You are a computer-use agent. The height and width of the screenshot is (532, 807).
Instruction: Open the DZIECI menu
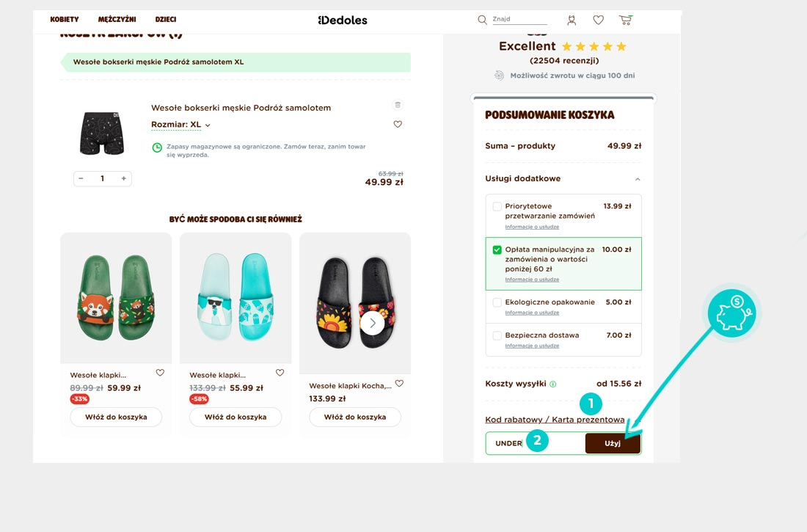pos(166,20)
